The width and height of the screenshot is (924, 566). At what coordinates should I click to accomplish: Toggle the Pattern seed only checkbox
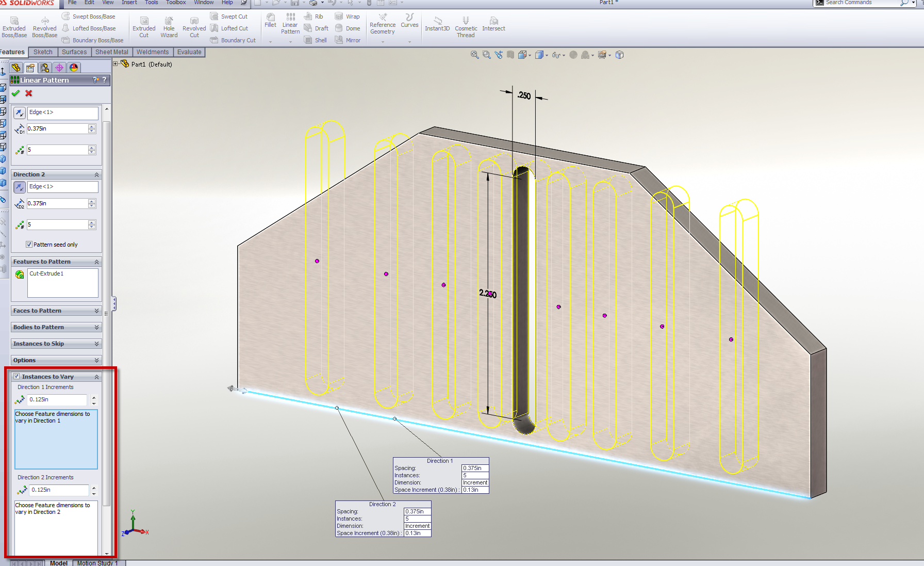tap(29, 245)
